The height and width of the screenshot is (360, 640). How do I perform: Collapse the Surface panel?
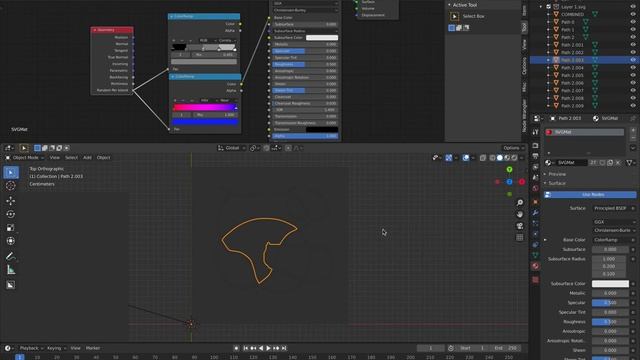(x=557, y=183)
